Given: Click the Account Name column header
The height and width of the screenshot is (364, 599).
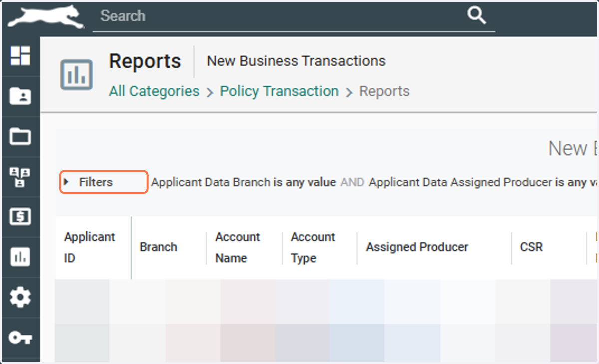Looking at the screenshot, I should click(x=238, y=247).
